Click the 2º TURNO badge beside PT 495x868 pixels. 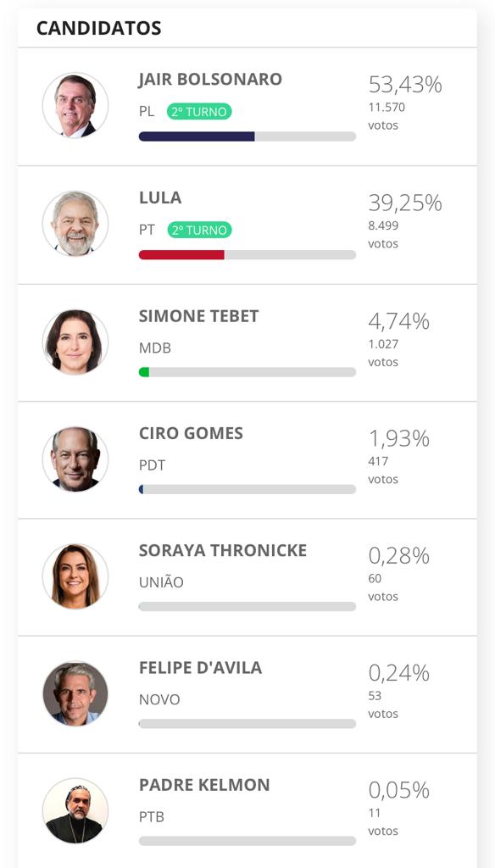(199, 231)
